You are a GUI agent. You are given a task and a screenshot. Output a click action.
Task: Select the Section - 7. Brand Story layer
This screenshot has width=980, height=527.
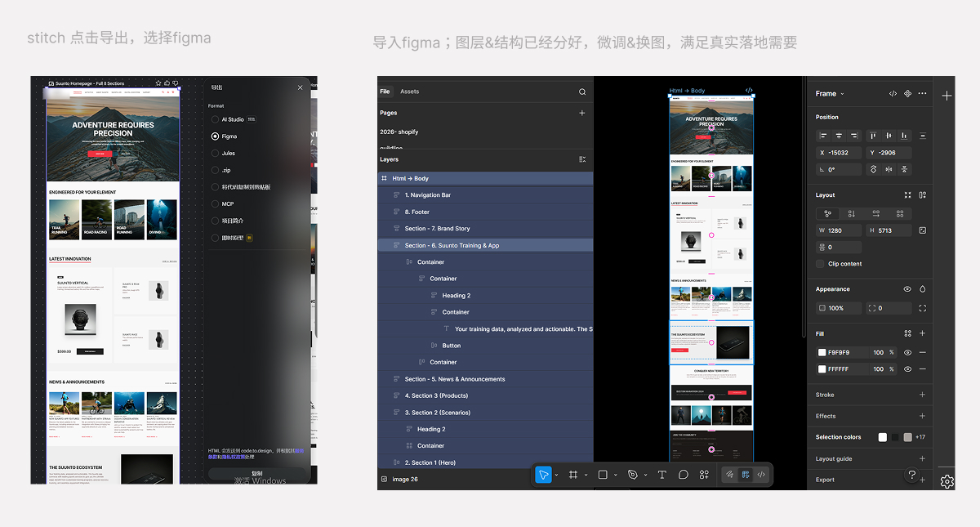coord(485,229)
